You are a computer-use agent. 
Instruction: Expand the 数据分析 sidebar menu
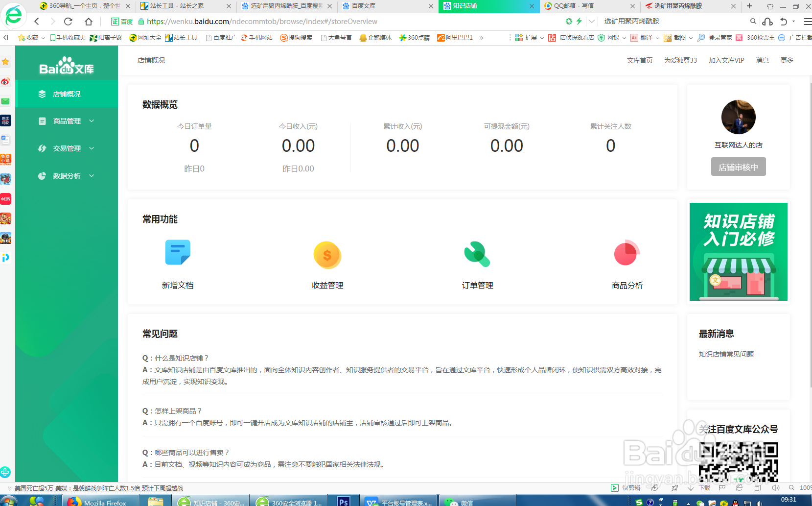coord(67,175)
